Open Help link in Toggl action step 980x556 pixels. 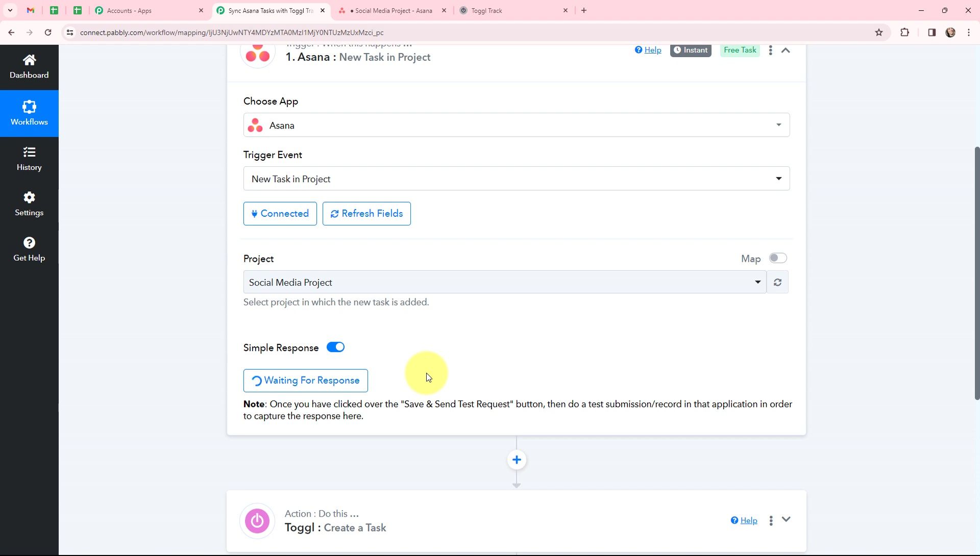tap(744, 520)
